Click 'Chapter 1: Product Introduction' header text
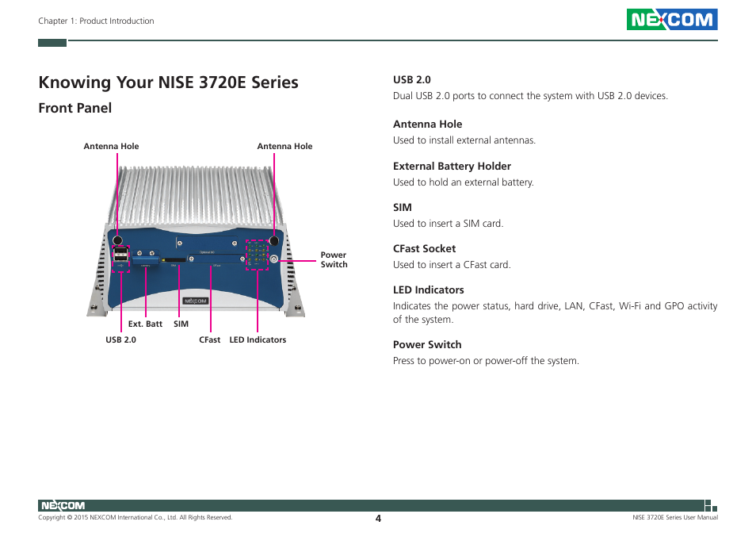Screen dimensions: 756x533 coord(96,21)
